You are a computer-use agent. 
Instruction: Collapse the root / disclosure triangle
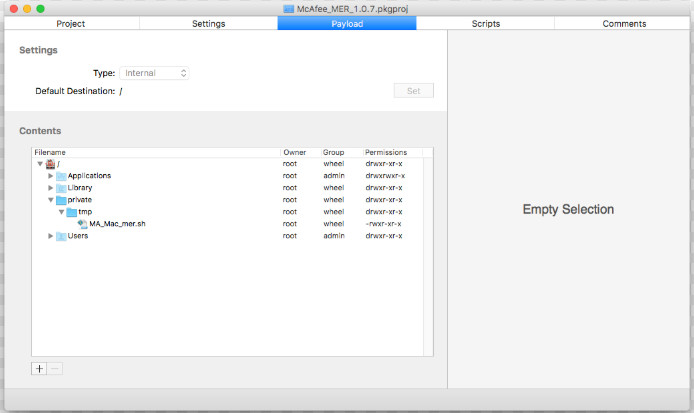[40, 164]
